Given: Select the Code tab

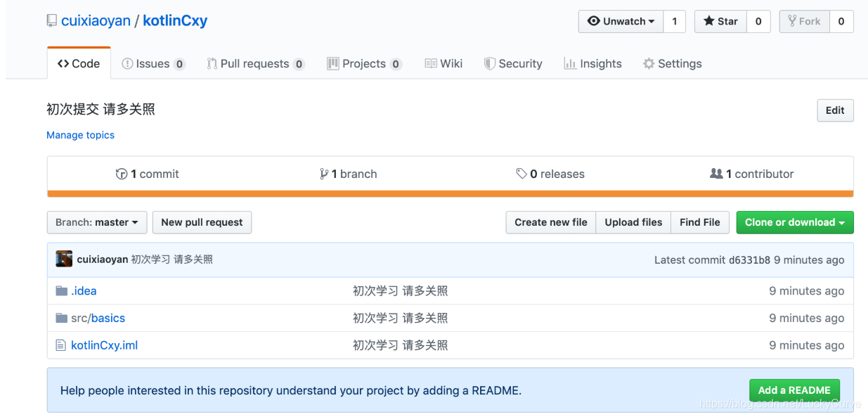Looking at the screenshot, I should (79, 63).
